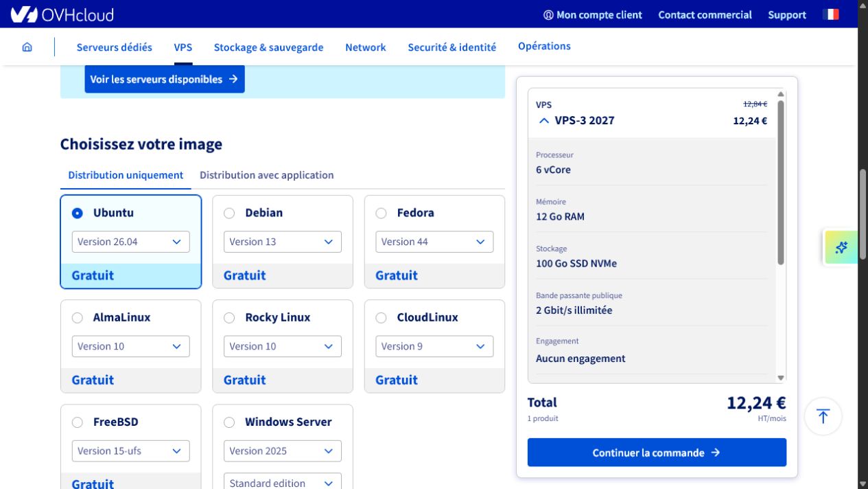Click the total price 12,24 €
868x489 pixels.
756,403
